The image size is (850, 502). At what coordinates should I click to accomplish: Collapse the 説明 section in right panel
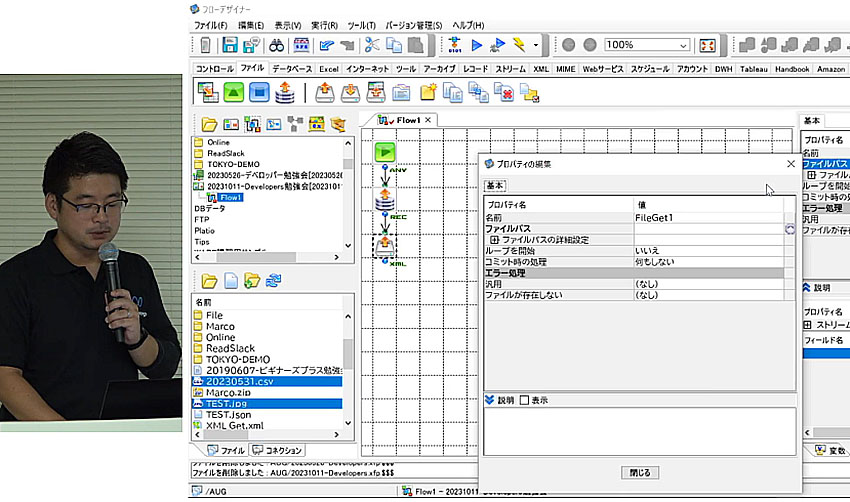[807, 287]
